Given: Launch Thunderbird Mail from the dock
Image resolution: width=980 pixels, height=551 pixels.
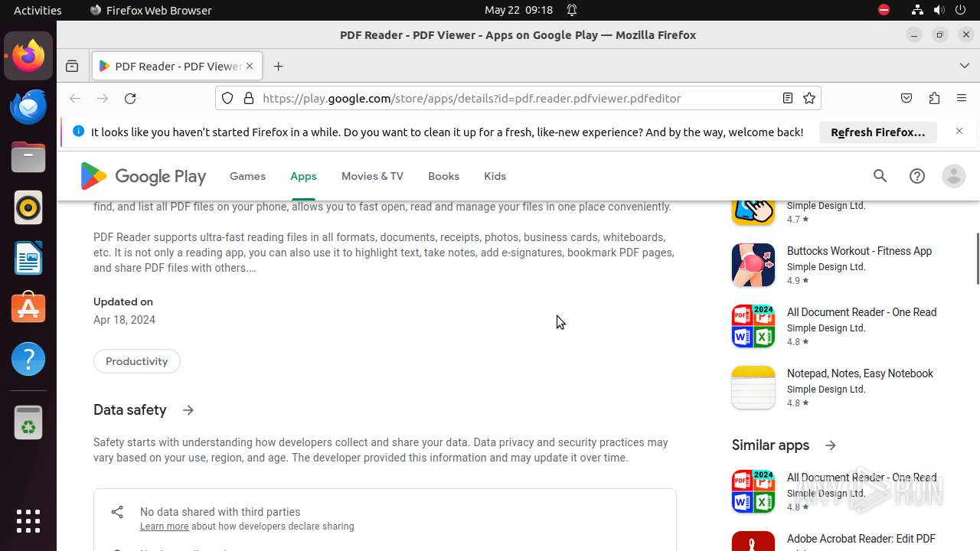Looking at the screenshot, I should point(28,106).
